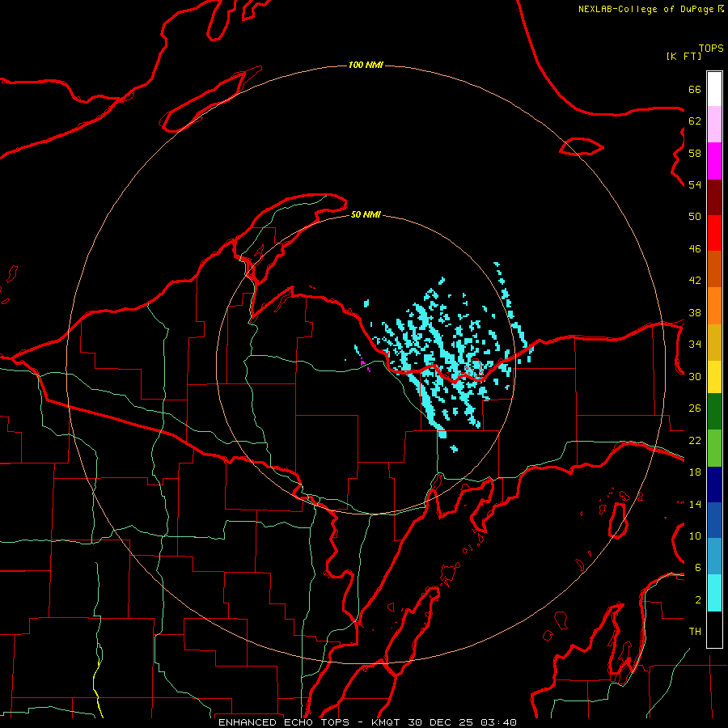728x728 pixels.
Task: Click the bright red 46-50 kft swatch
Action: (714, 233)
